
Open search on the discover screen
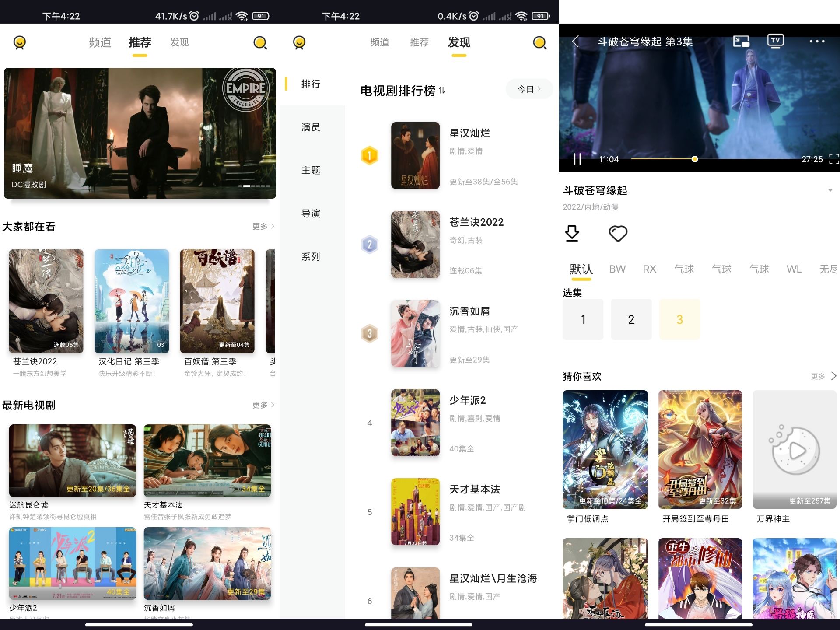click(540, 42)
